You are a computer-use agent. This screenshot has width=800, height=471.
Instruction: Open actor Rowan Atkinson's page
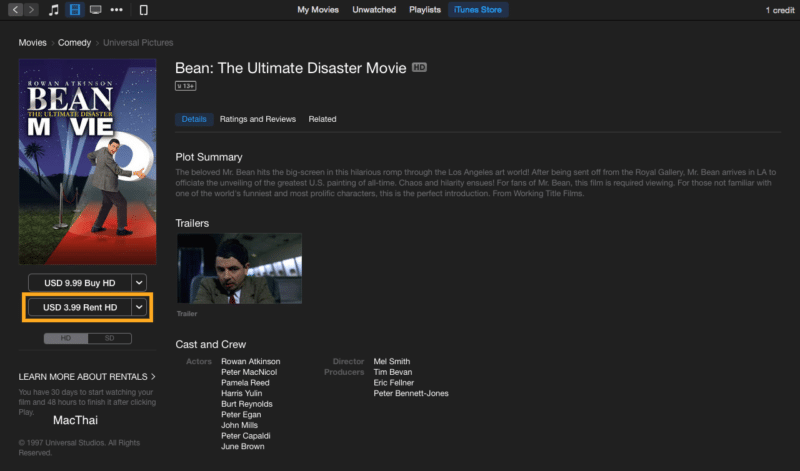[x=251, y=361]
